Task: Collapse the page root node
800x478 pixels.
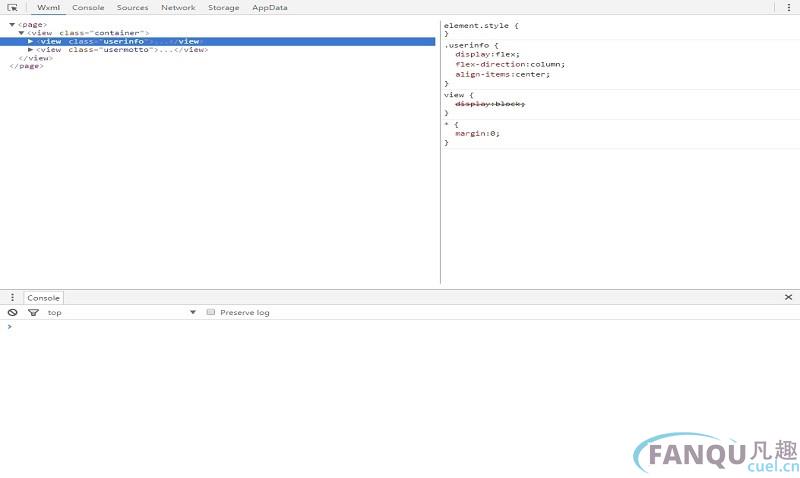Action: tap(12, 24)
